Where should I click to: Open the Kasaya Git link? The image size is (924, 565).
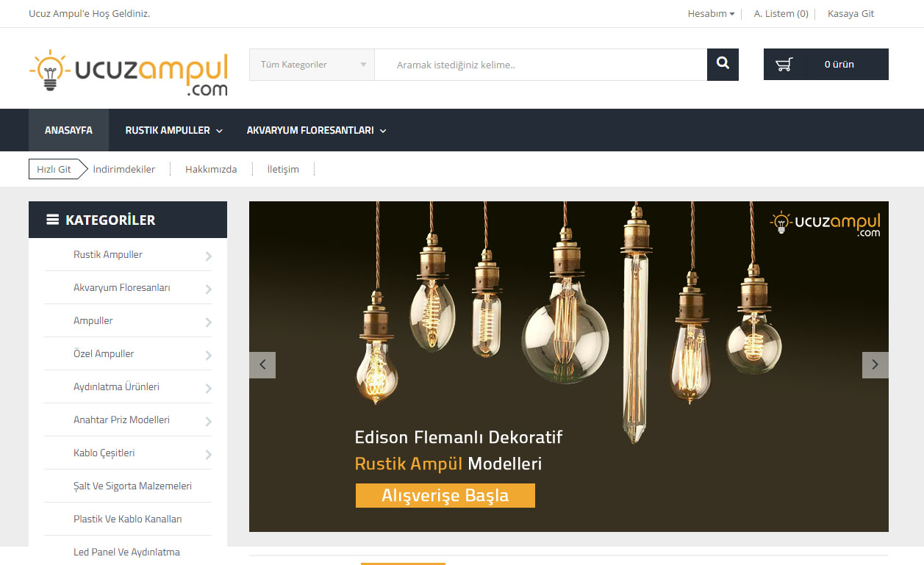[850, 13]
